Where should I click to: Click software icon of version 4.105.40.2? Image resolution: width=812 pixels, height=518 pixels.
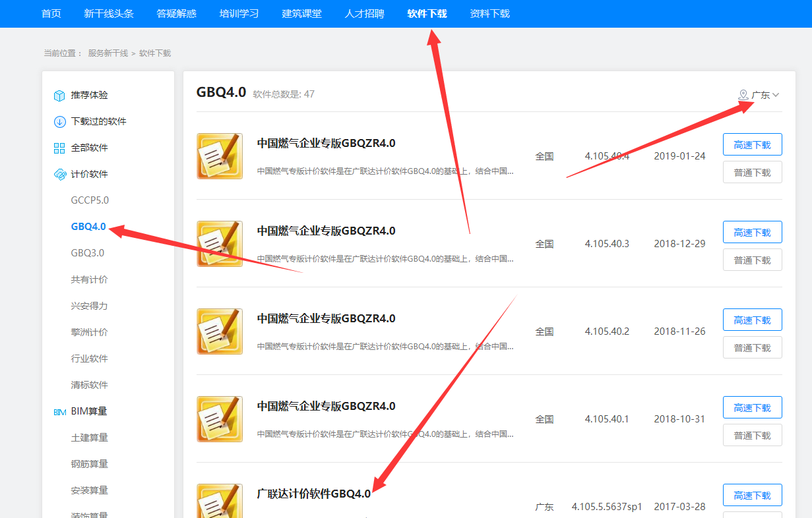click(220, 331)
